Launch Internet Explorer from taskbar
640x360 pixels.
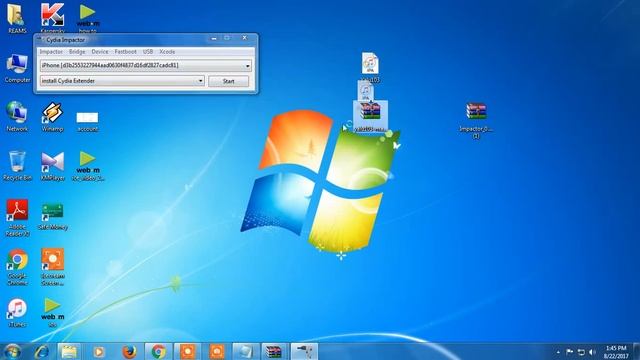tap(41, 351)
